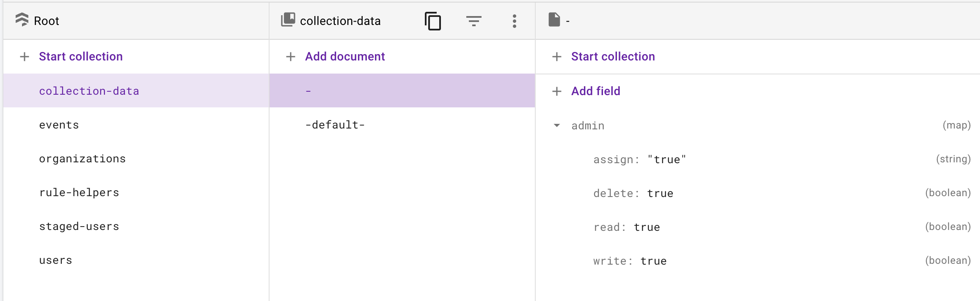Image resolution: width=980 pixels, height=301 pixels.
Task: Select the users collection
Action: [55, 260]
